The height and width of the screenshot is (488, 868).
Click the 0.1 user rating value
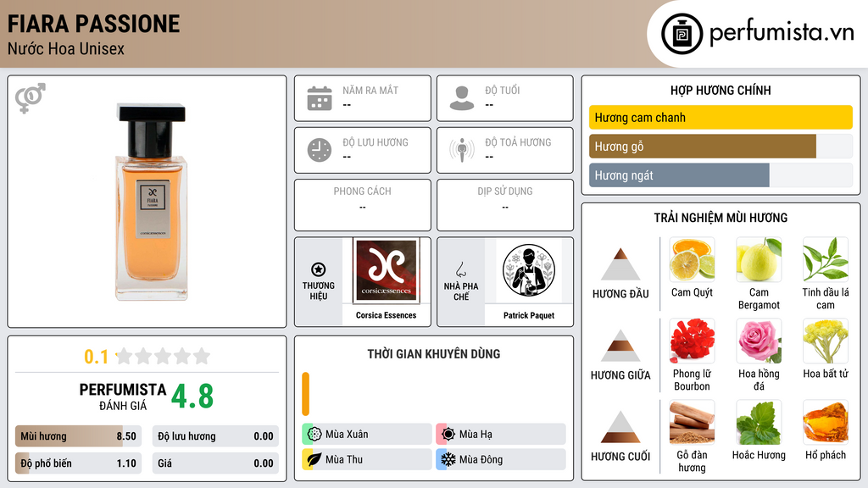[x=96, y=357]
